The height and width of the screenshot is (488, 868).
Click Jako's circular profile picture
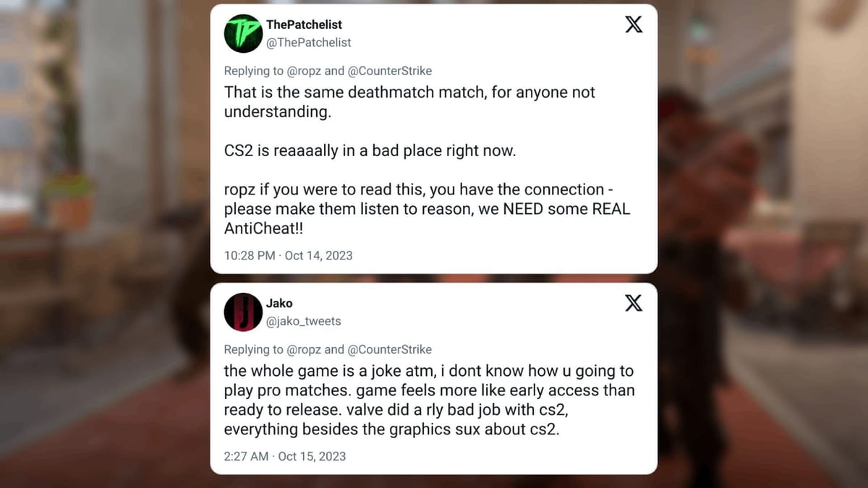[x=242, y=312]
